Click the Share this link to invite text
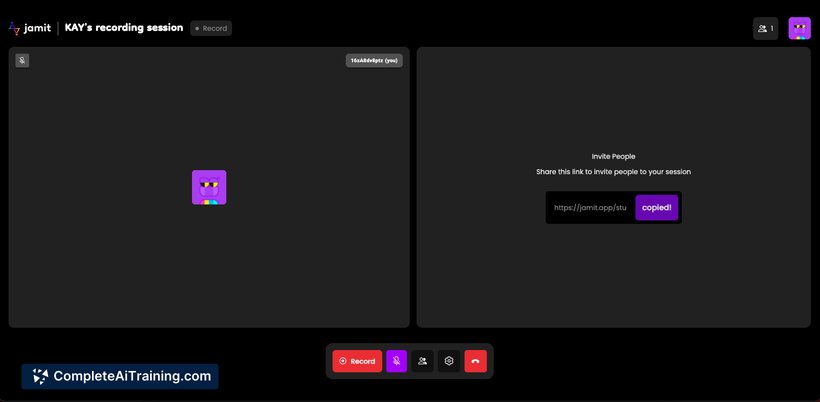Image resolution: width=820 pixels, height=402 pixels. click(x=613, y=171)
